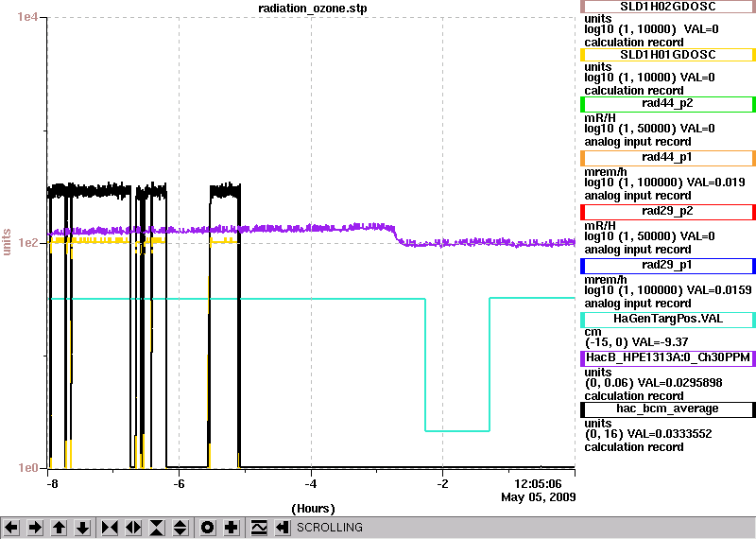Click the 1e4 y-axis label
The height and width of the screenshot is (539, 756).
(26, 17)
